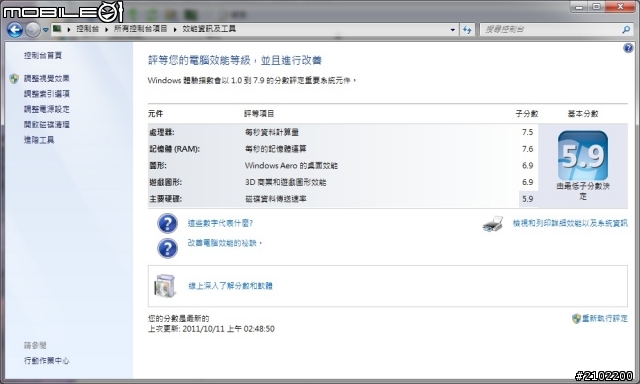Click the 評等項目 column header

tap(259, 114)
